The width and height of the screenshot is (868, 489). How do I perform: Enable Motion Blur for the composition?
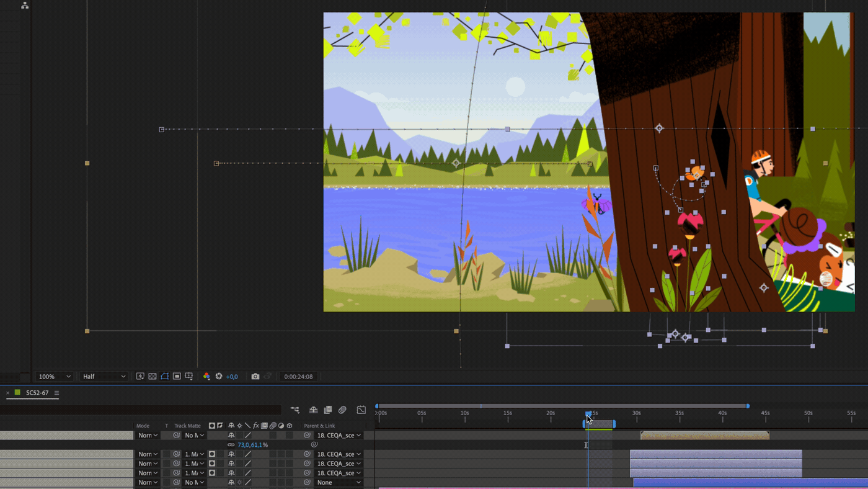pos(342,410)
